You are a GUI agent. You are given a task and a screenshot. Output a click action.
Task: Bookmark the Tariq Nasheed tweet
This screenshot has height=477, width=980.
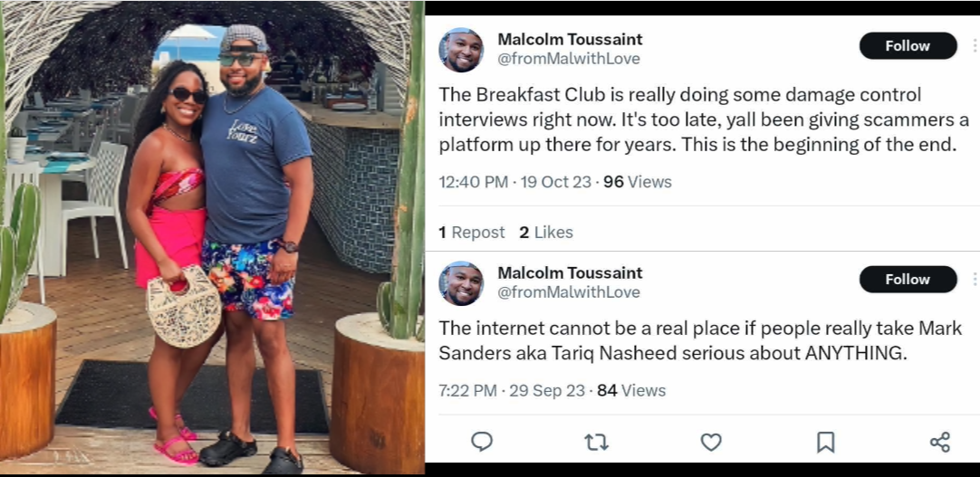tap(825, 442)
